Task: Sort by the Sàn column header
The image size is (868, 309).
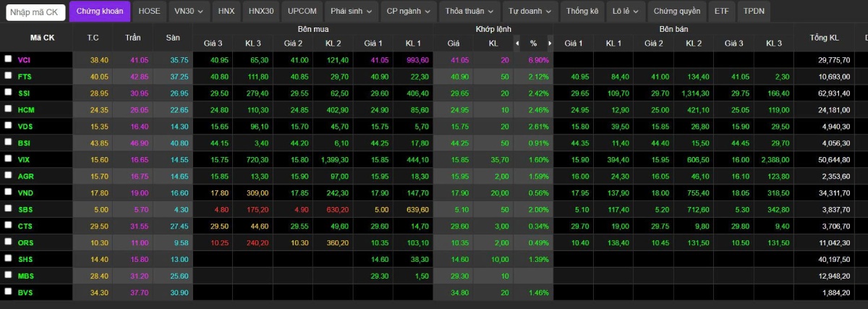Action: [x=173, y=37]
